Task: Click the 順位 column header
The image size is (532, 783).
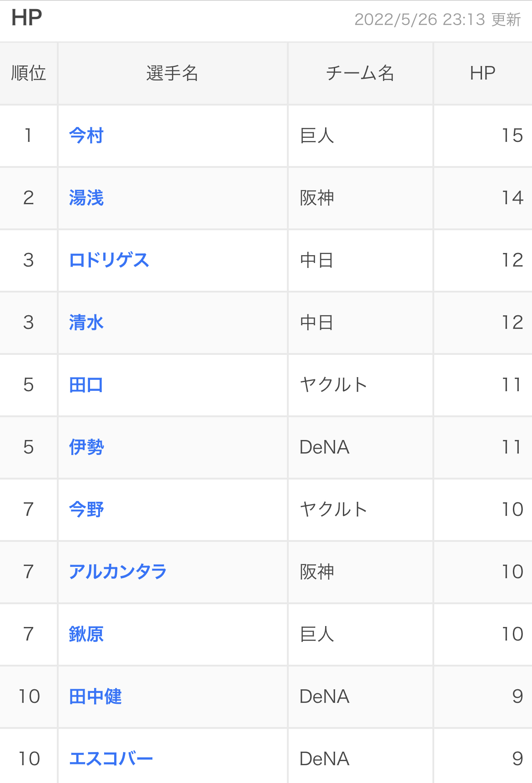Action: (x=29, y=73)
